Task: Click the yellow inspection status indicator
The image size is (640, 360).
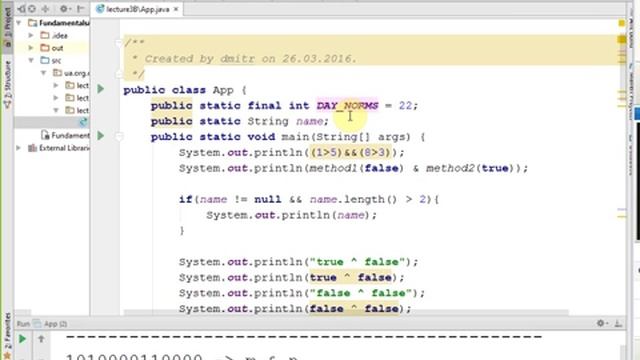Action: (x=622, y=23)
